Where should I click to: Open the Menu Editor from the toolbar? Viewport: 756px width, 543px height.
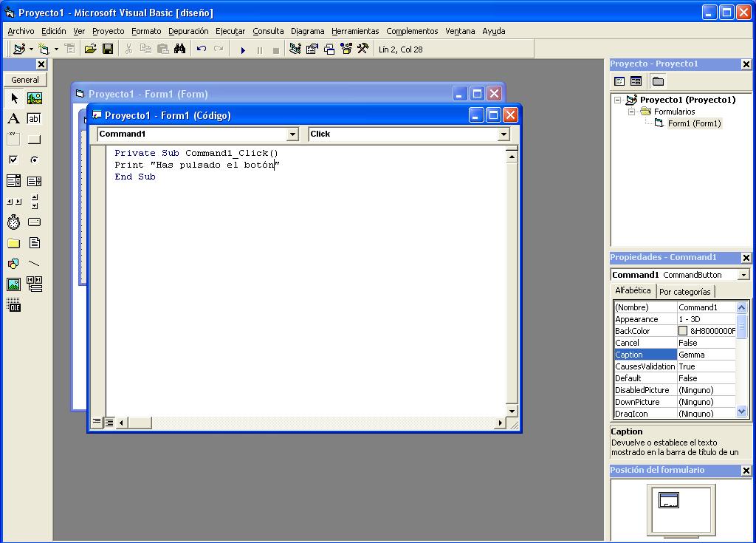pyautogui.click(x=69, y=48)
